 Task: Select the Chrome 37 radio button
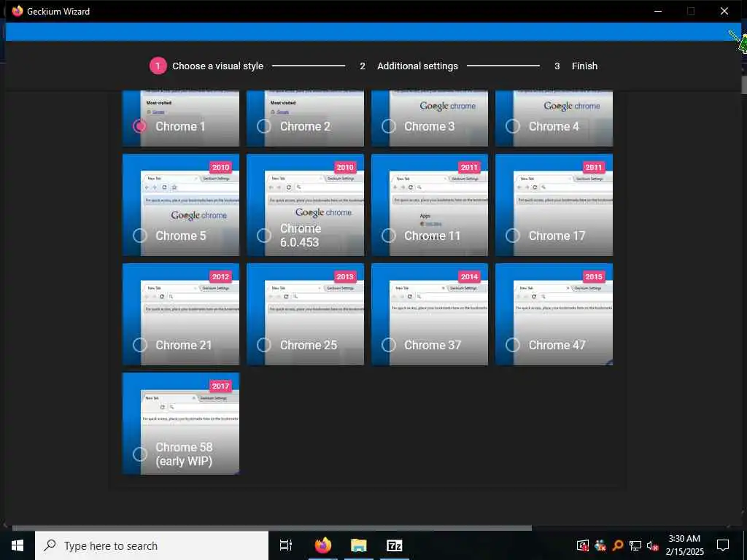[389, 345]
